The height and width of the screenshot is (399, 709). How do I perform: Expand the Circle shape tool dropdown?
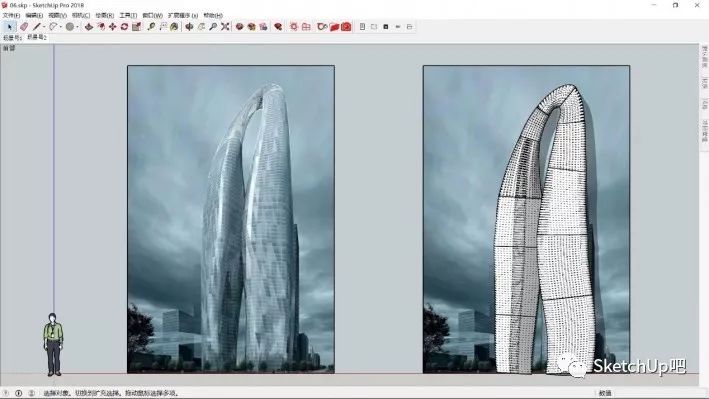[x=77, y=28]
